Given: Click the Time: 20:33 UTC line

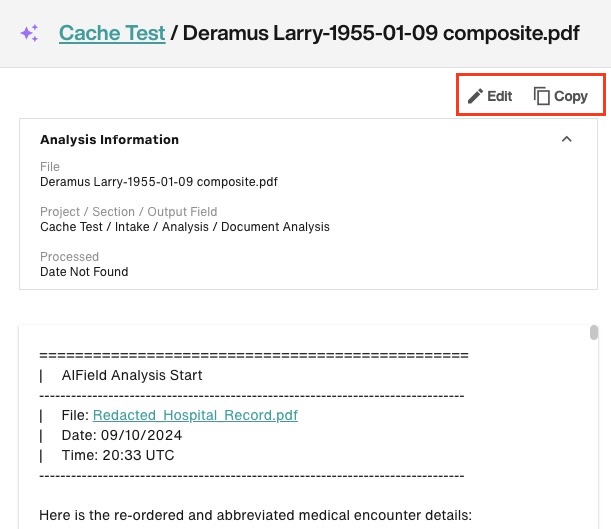Looking at the screenshot, I should (118, 455).
